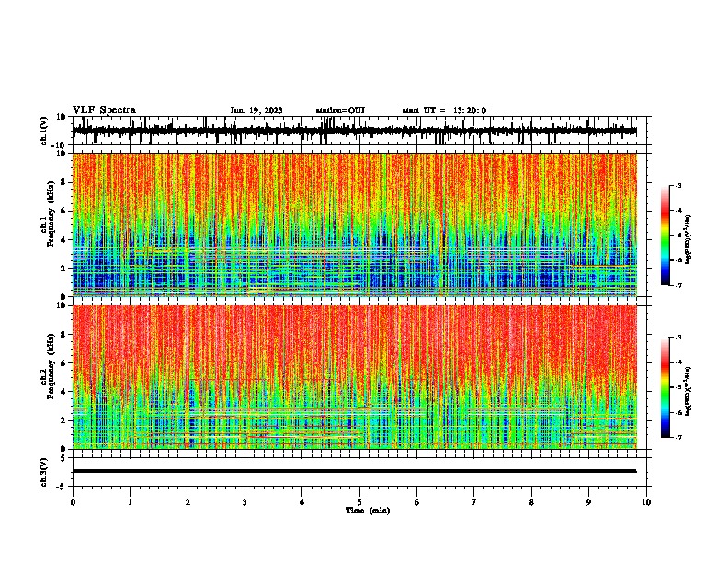Click the ch.2 "Frequency (kHz)" axis label
This screenshot has height=563, width=728.
point(51,366)
